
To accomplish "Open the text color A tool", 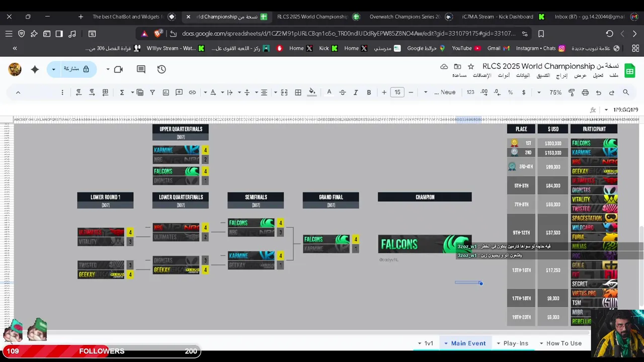I will coord(329,92).
